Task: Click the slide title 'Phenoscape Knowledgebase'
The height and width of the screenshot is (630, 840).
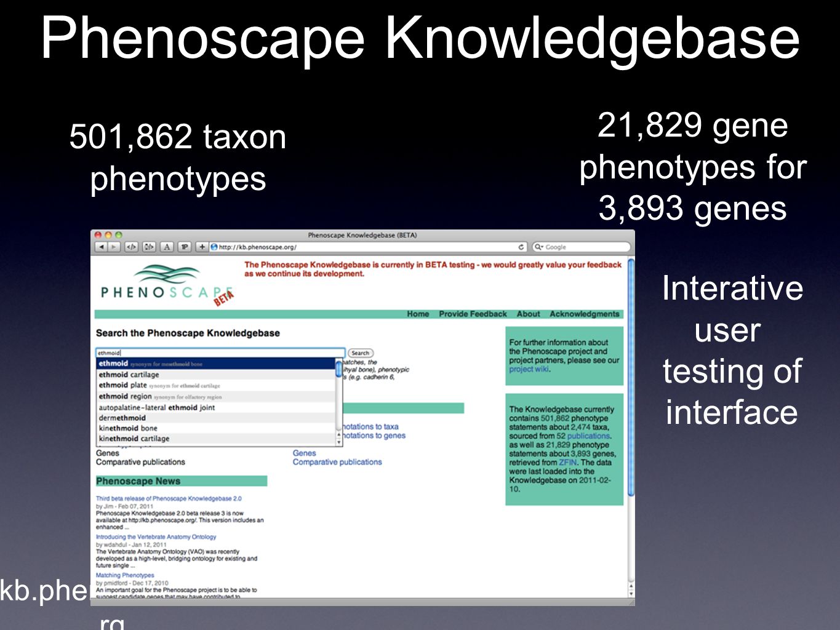Action: pos(420,38)
